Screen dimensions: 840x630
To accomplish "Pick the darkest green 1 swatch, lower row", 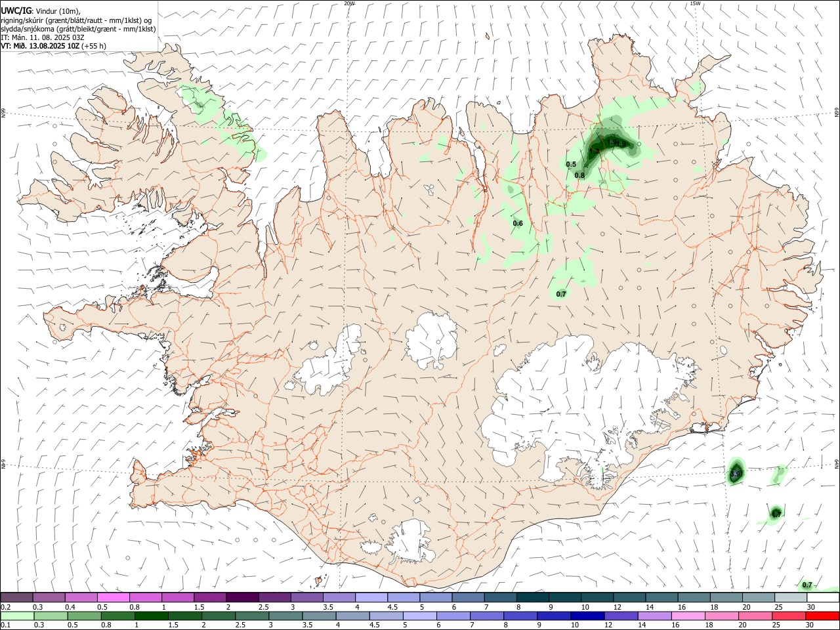I will [x=151, y=616].
